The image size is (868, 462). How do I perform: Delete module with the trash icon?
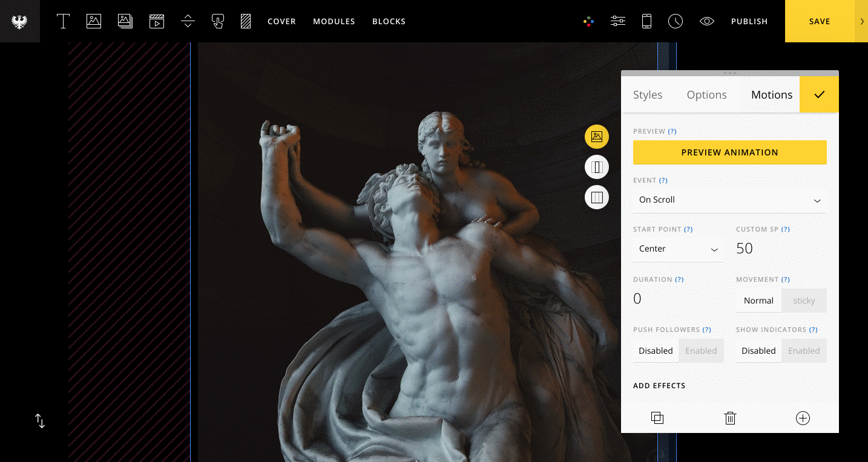[x=730, y=418]
